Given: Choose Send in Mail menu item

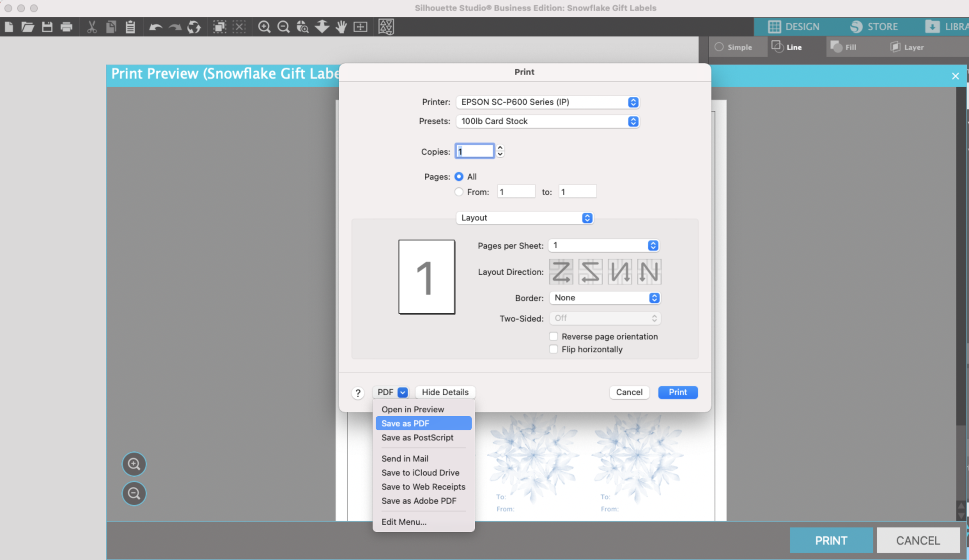Looking at the screenshot, I should pyautogui.click(x=423, y=458).
